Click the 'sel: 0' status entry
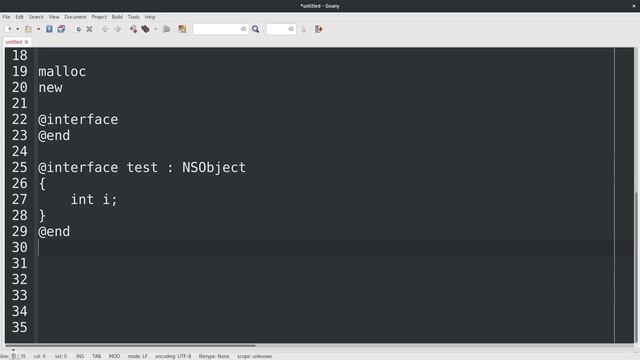640x360 pixels. [61, 356]
